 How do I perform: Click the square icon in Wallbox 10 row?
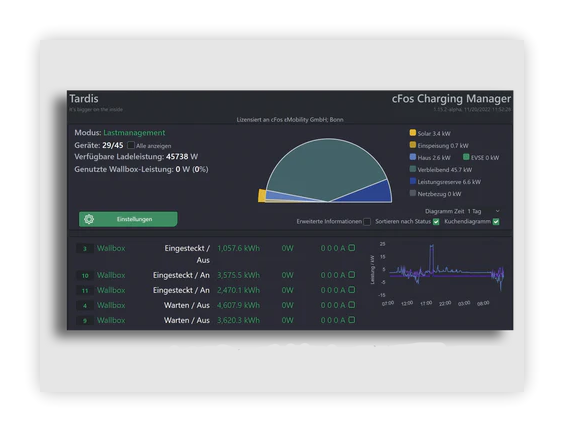(352, 275)
